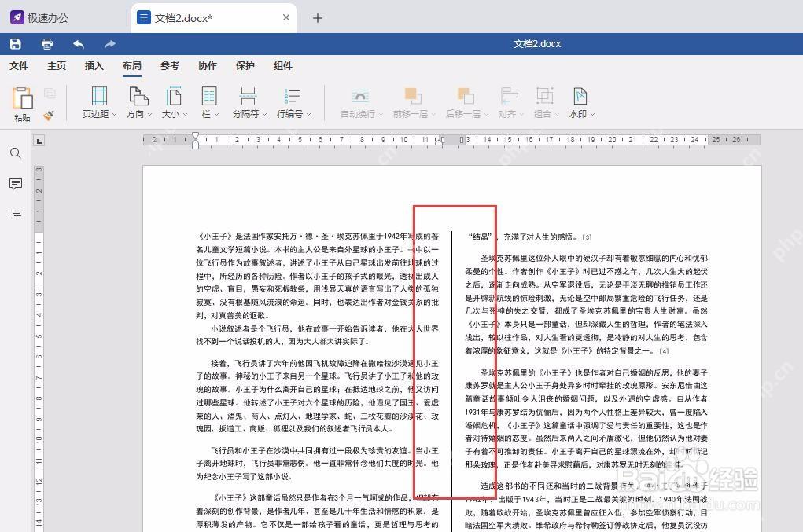Viewport: 803px width, 532px height.
Task: Expand the 大小 dropdown arrow
Action: click(x=185, y=114)
